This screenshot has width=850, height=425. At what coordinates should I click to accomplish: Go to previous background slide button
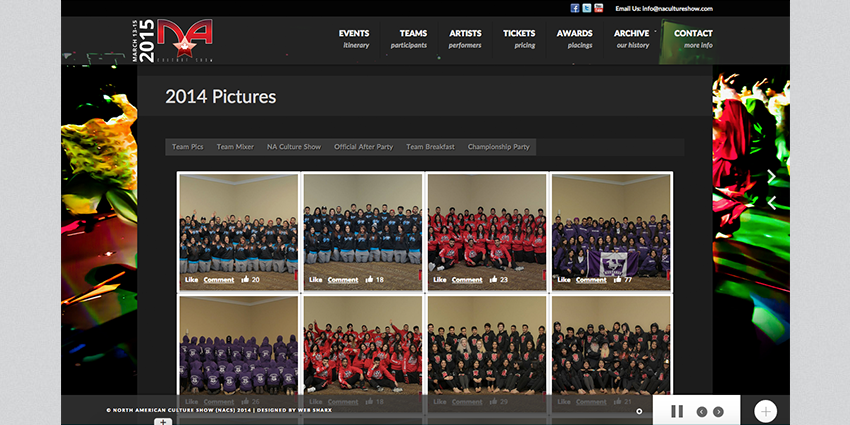702,412
